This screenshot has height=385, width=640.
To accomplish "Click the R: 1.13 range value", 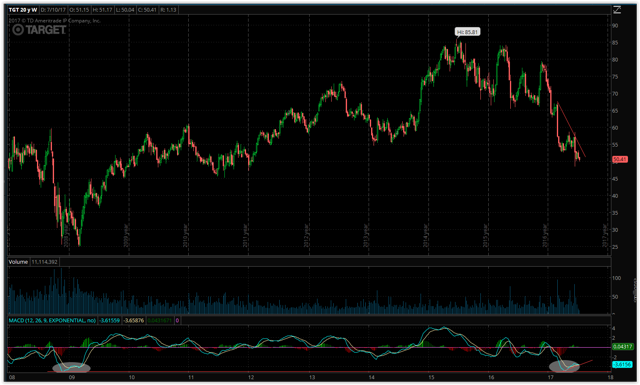I will 168,10.
